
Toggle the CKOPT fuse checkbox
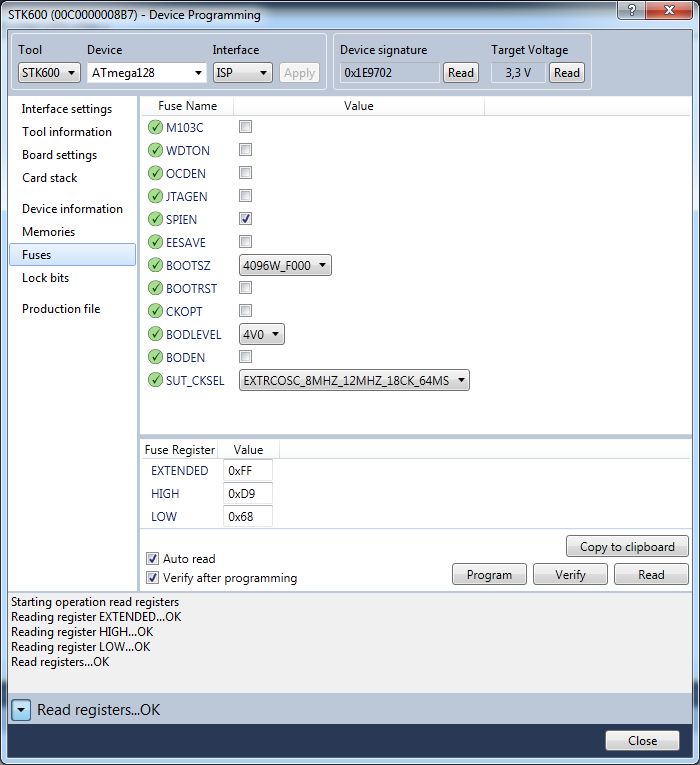click(x=245, y=310)
